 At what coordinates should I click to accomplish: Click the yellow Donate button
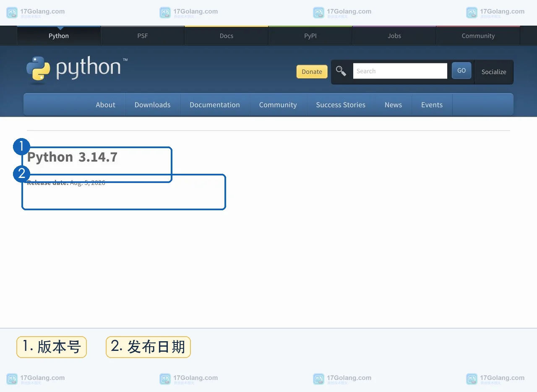[x=312, y=72]
